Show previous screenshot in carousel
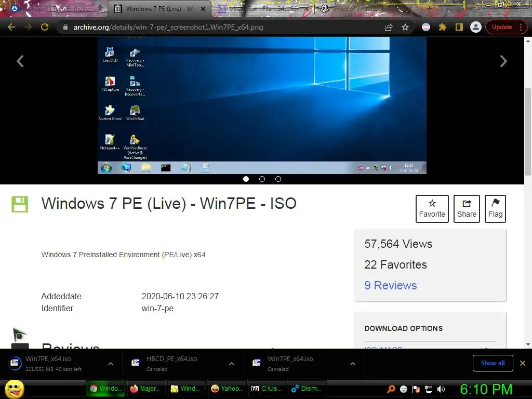Screen dimensions: 532x399 [x=20, y=61]
